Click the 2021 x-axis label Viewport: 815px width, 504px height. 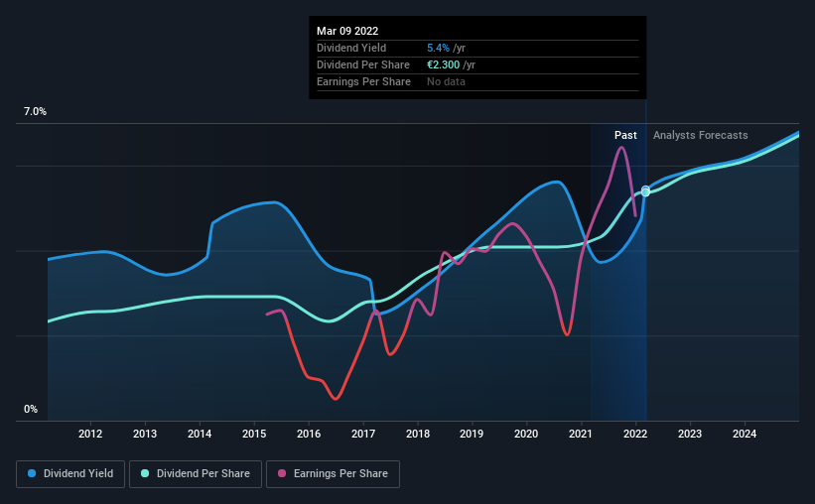(581, 434)
